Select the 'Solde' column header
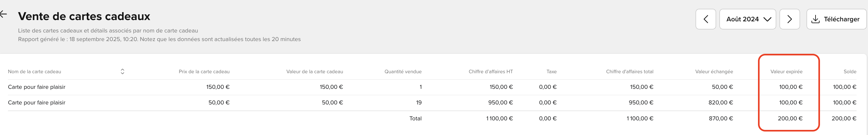 (x=850, y=72)
